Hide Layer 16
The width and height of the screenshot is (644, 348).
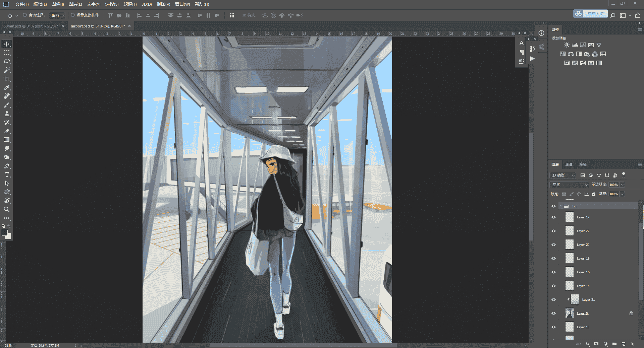coord(554,272)
